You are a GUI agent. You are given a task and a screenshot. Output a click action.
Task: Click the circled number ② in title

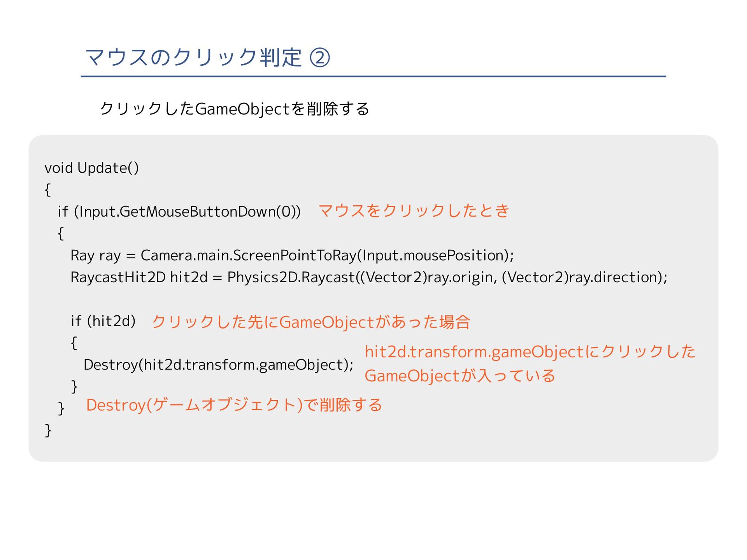(x=319, y=58)
